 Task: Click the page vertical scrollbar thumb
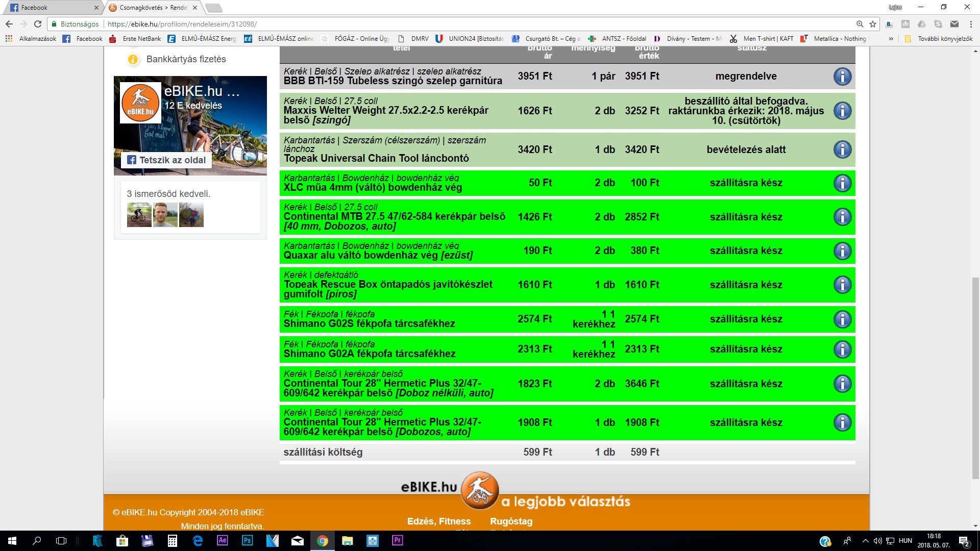[x=975, y=378]
